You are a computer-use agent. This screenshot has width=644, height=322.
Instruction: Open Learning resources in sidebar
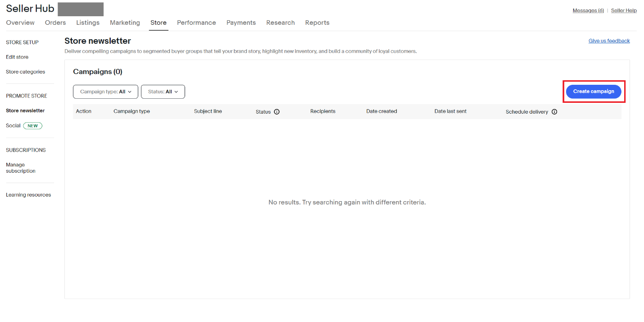click(28, 195)
